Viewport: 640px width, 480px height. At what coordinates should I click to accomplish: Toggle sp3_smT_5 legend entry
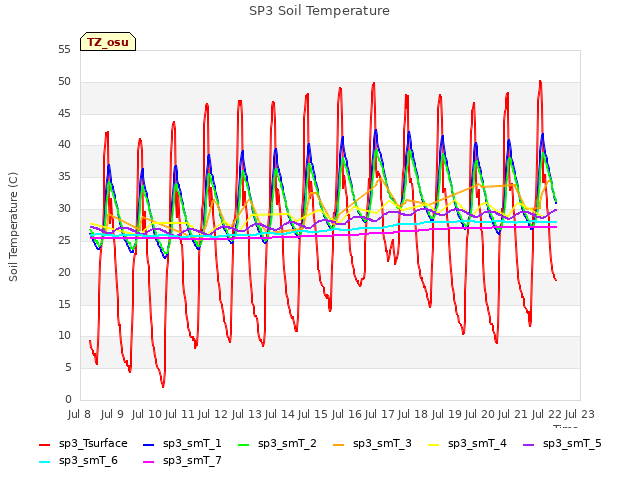pos(562,444)
